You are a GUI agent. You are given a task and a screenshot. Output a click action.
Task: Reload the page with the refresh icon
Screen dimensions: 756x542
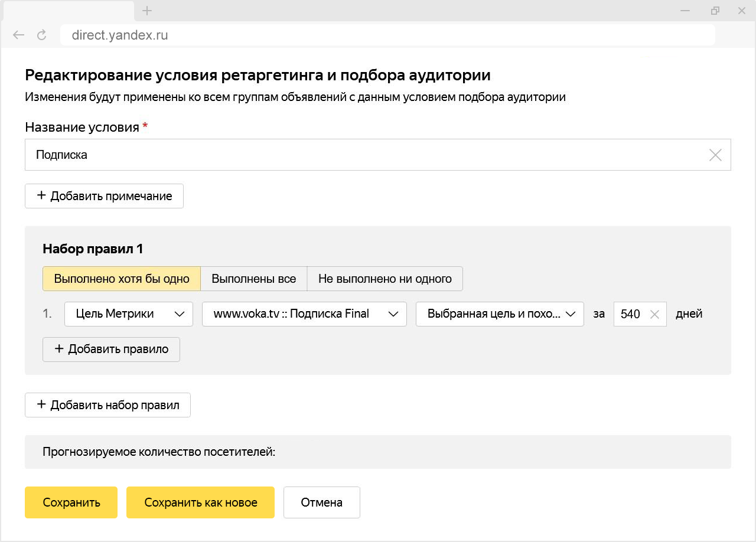42,35
